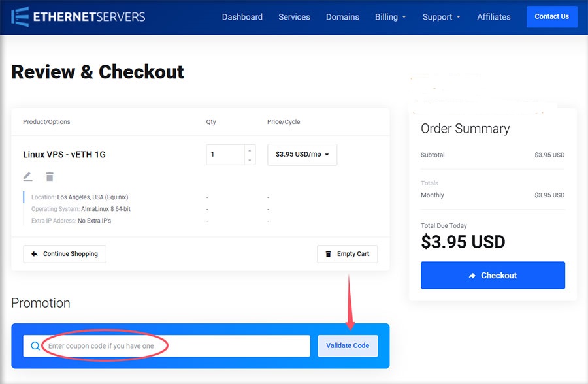Click the EthernetServers logo
The width and height of the screenshot is (588, 384).
point(78,16)
